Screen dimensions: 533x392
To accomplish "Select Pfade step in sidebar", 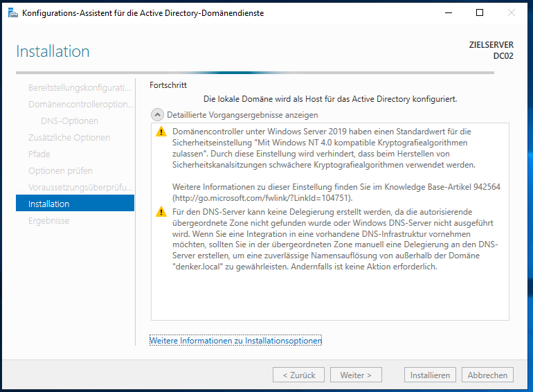I will point(39,154).
